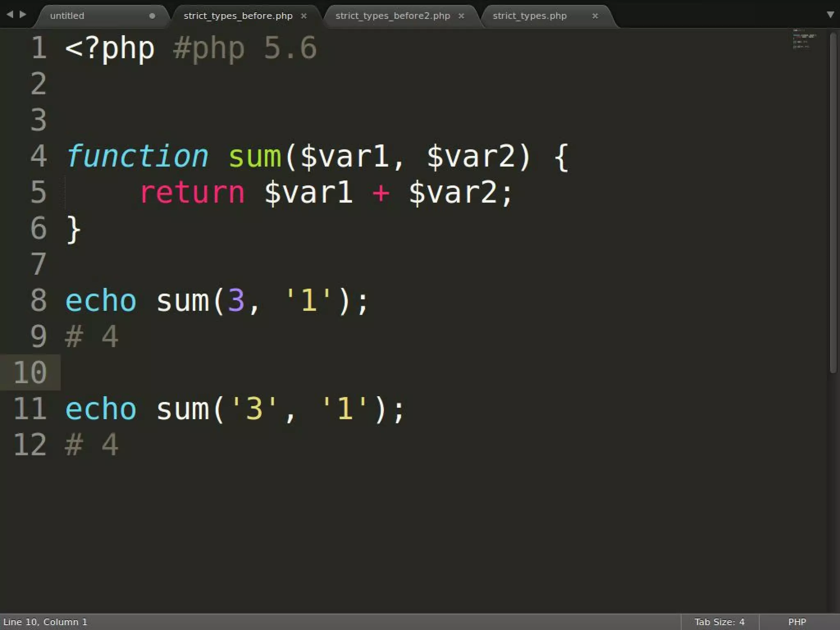The height and width of the screenshot is (630, 840).
Task: Click the untitled tab's unsaved dot
Action: click(x=152, y=16)
